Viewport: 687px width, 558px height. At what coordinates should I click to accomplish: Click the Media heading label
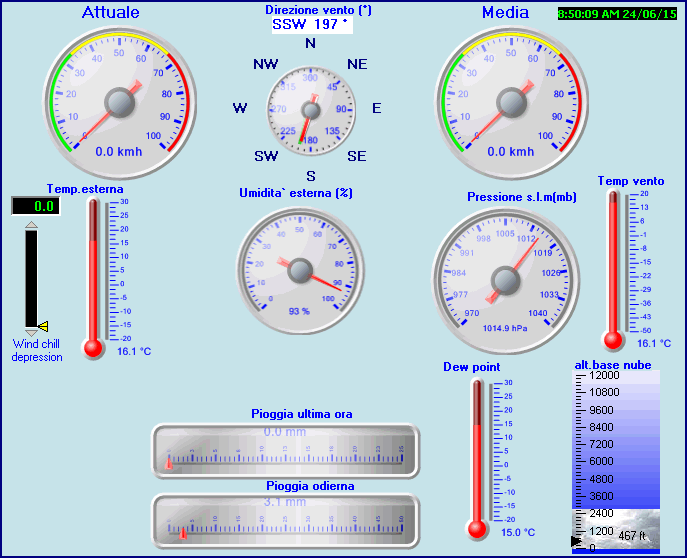pos(505,13)
